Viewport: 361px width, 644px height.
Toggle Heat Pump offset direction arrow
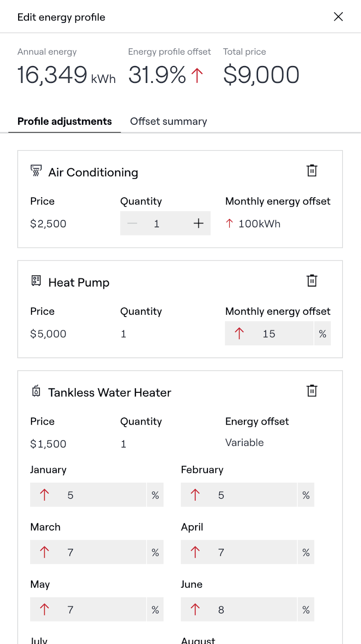(239, 333)
